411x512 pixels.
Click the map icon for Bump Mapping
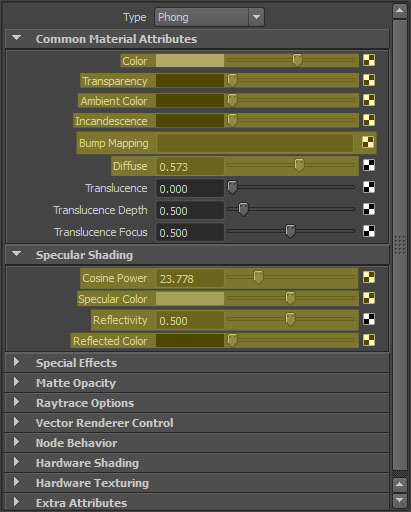click(x=368, y=143)
